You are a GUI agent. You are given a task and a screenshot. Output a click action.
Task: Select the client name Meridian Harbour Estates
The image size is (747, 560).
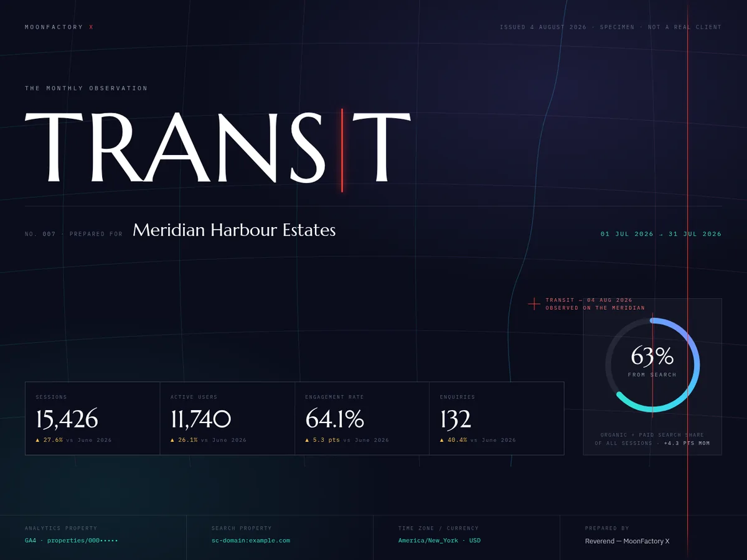(234, 230)
